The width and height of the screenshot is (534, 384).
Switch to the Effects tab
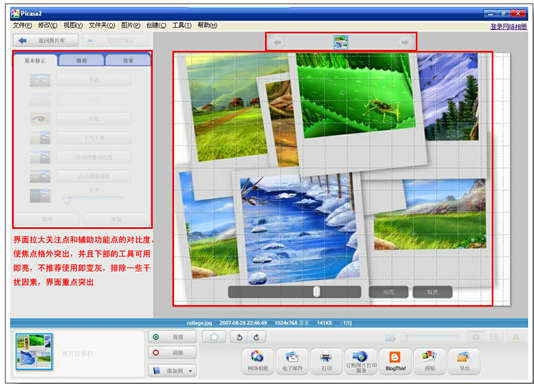[x=128, y=60]
